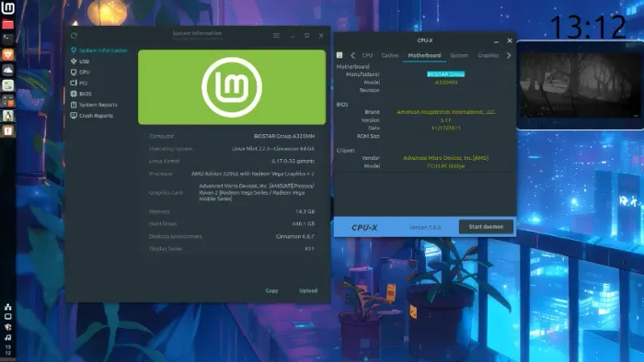Viewport: 644px width, 362px height.
Task: Switch to the Graphics tab in CPU-X
Action: (489, 55)
